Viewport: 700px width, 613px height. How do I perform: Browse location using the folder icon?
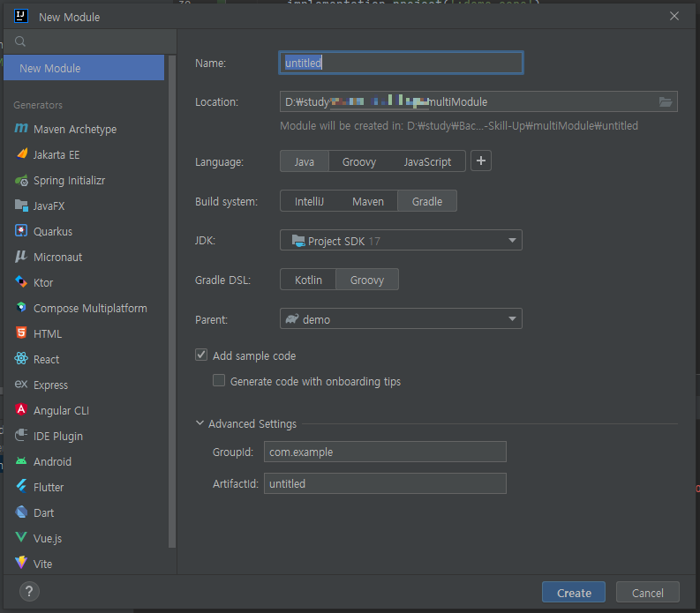coord(666,102)
